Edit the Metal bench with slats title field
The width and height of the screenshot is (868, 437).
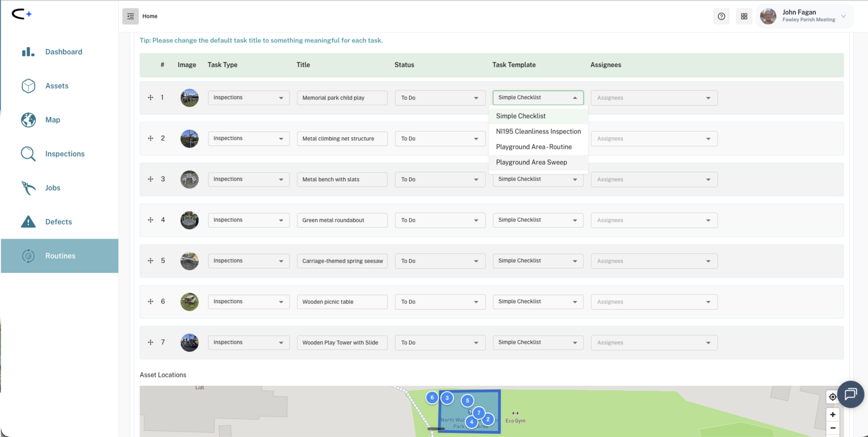tap(342, 179)
